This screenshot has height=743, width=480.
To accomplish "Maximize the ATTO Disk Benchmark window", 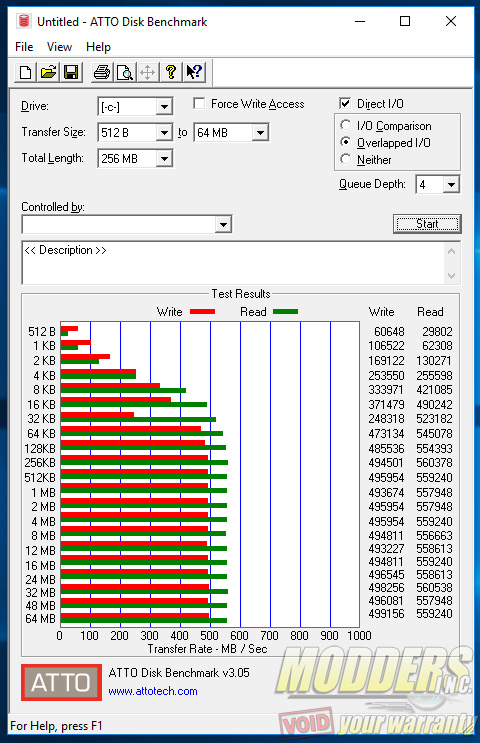I will [x=405, y=21].
